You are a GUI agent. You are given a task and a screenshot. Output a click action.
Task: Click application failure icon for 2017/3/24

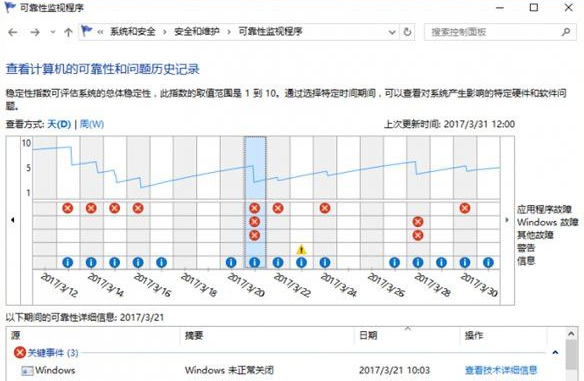(x=325, y=208)
